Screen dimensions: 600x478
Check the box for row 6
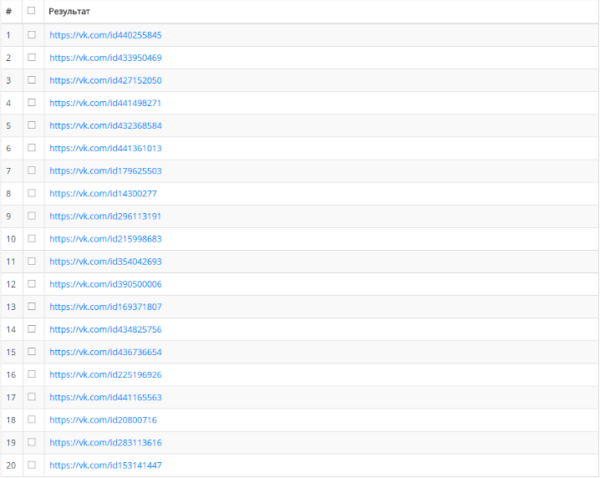point(32,148)
